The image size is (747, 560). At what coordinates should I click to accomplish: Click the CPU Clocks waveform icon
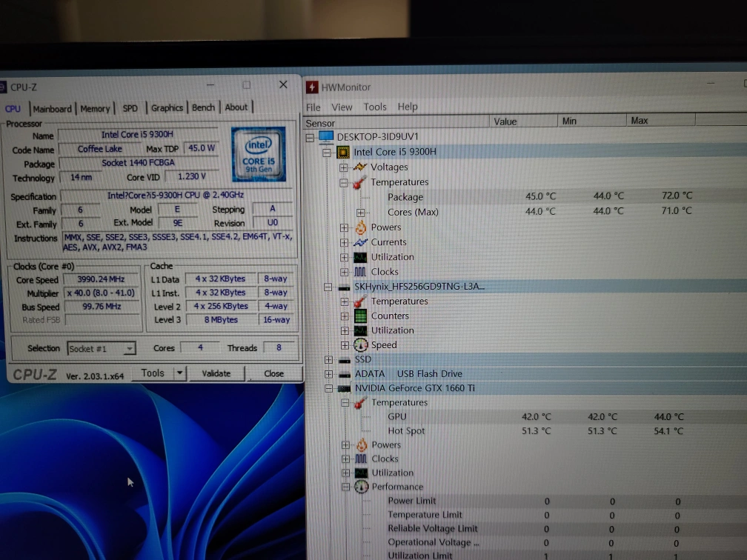coord(360,272)
